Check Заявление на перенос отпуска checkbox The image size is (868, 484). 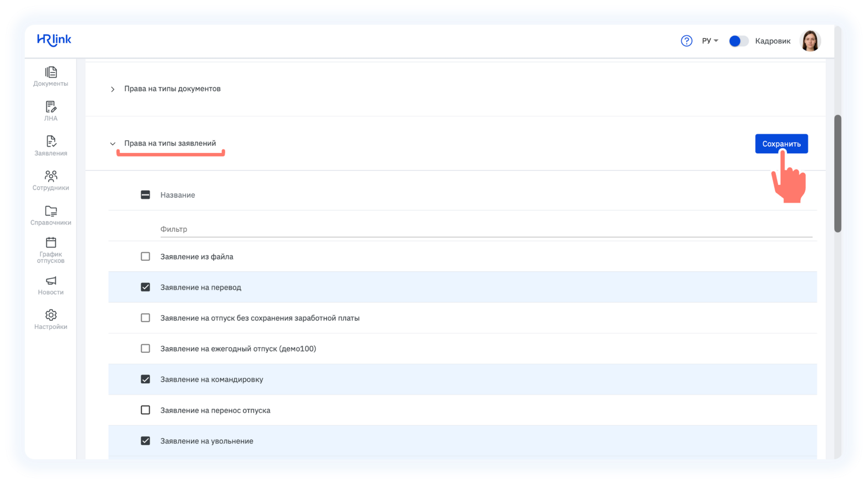pos(146,410)
